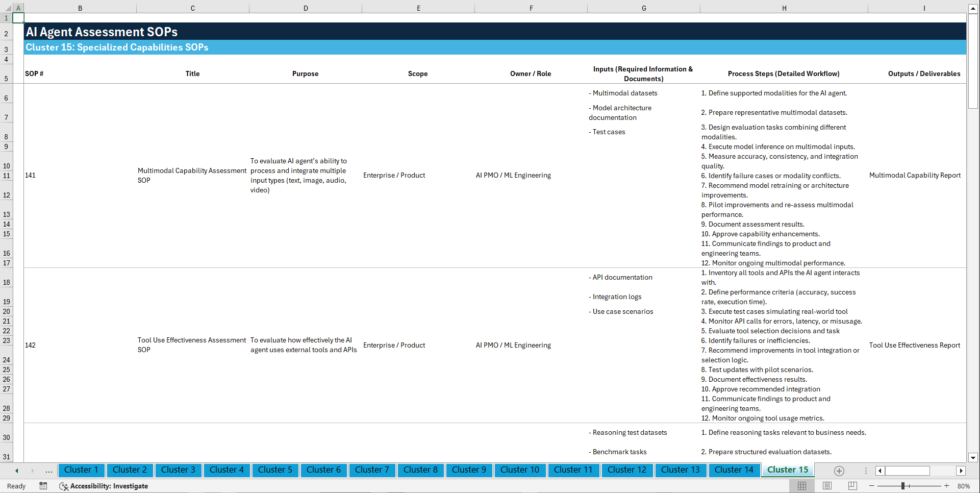Activate the Cluster 15 sheet tab
Screen dimensions: 980x493
pyautogui.click(x=787, y=470)
